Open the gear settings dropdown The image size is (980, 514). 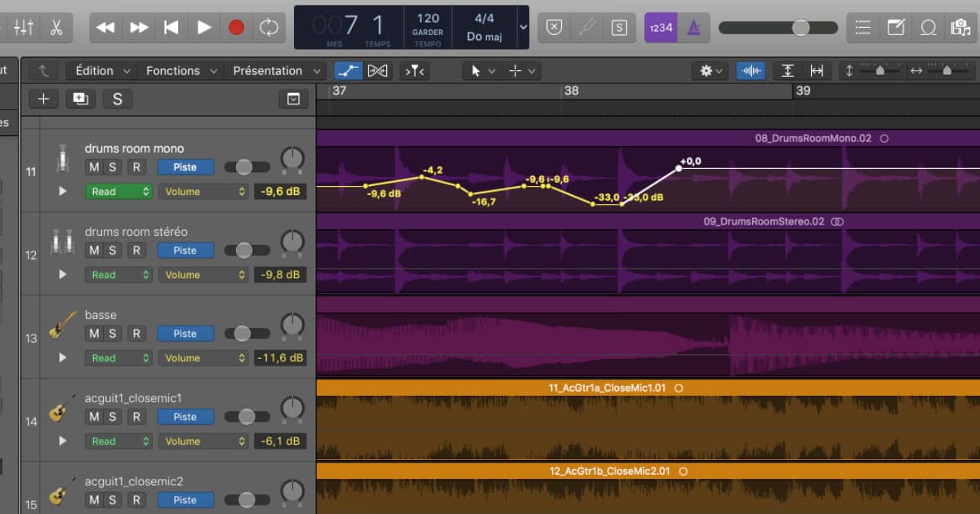point(710,71)
